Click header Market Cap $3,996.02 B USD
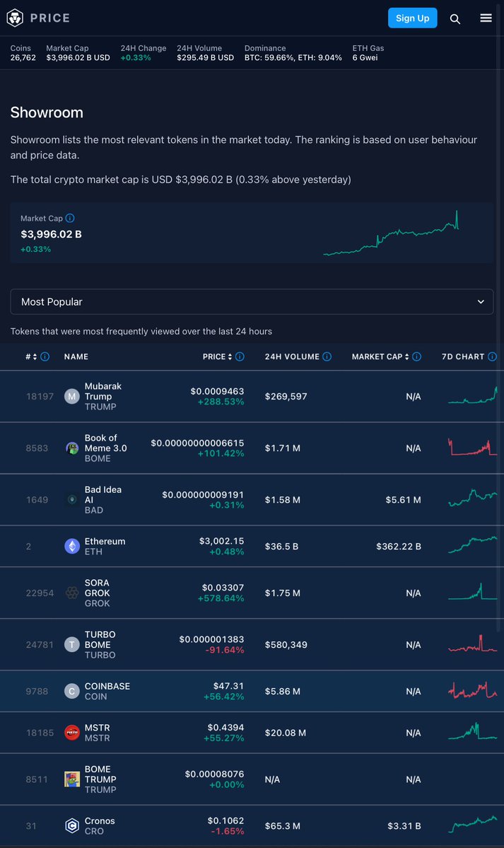The image size is (504, 848). 78,52
